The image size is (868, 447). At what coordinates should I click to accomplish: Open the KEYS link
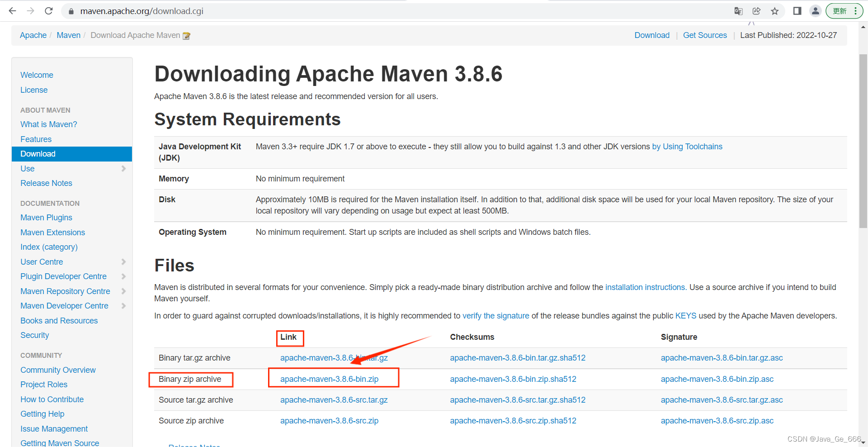(686, 316)
